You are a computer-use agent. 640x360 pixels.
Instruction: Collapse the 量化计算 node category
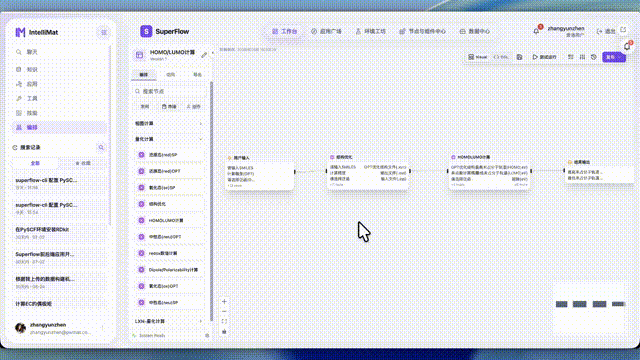tap(169, 139)
